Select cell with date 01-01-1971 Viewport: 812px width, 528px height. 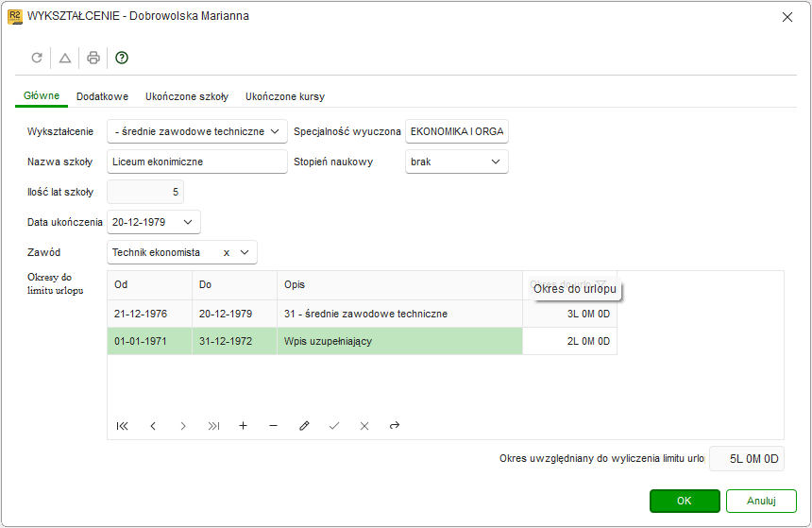[150, 342]
